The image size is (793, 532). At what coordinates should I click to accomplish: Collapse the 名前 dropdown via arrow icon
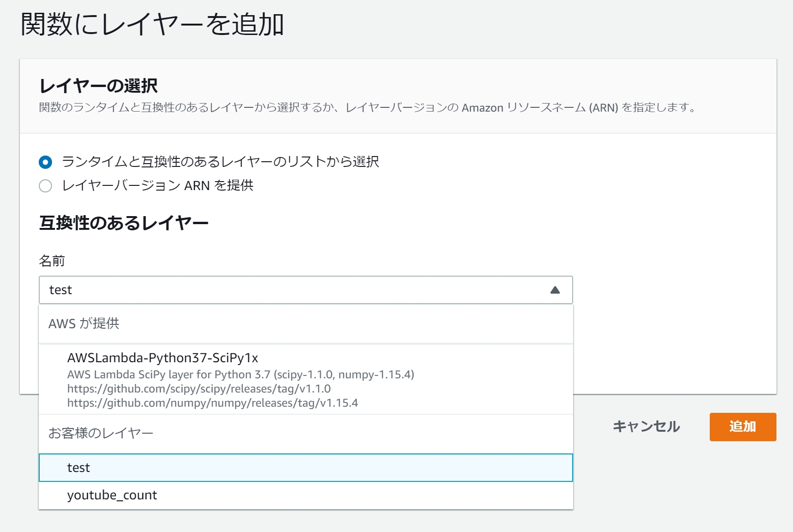(555, 290)
